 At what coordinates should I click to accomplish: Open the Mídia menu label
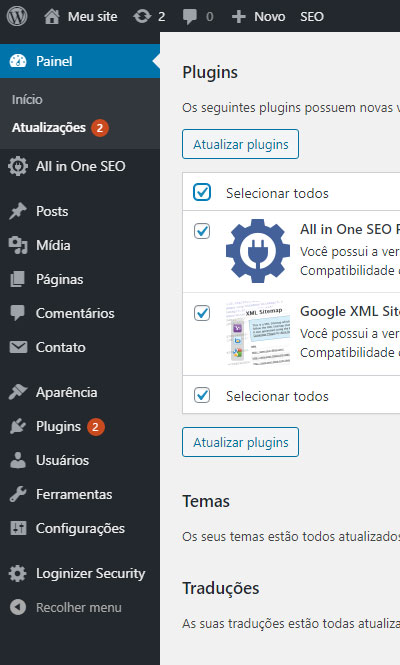point(53,245)
